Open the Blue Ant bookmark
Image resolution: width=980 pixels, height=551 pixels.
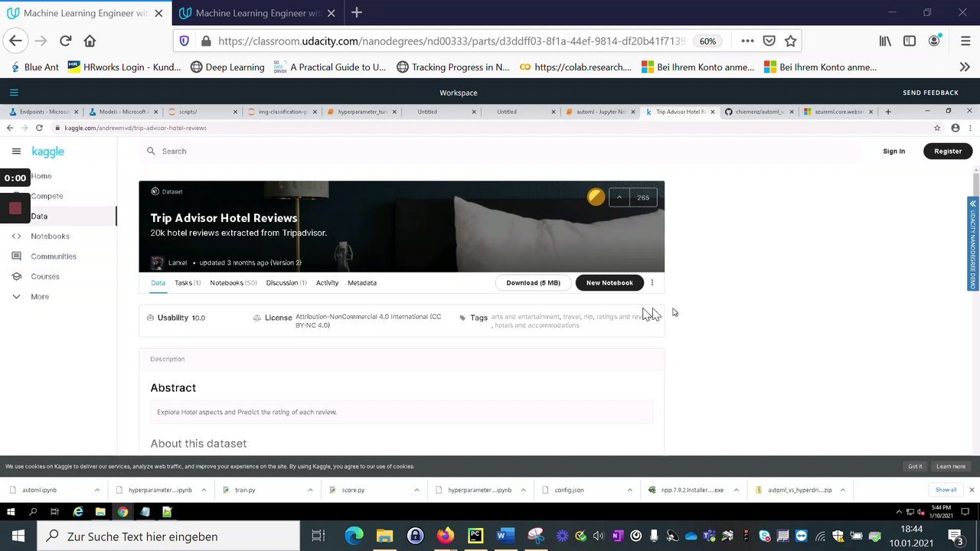coord(34,67)
